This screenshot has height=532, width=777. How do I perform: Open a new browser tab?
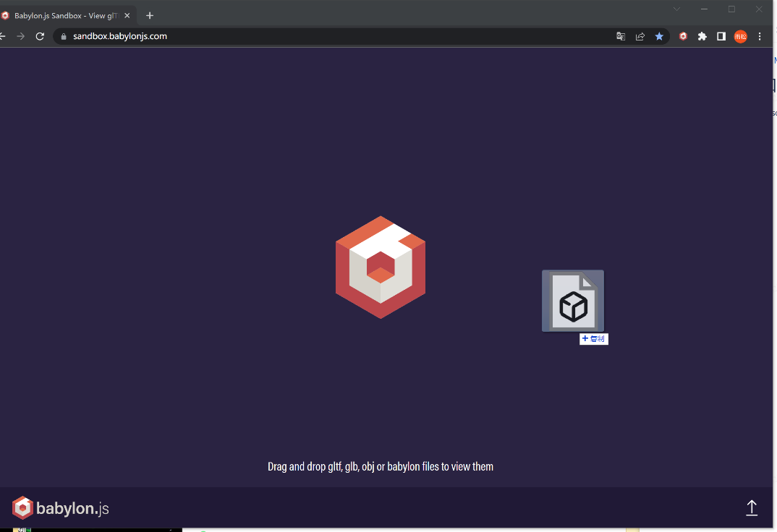[x=150, y=15]
